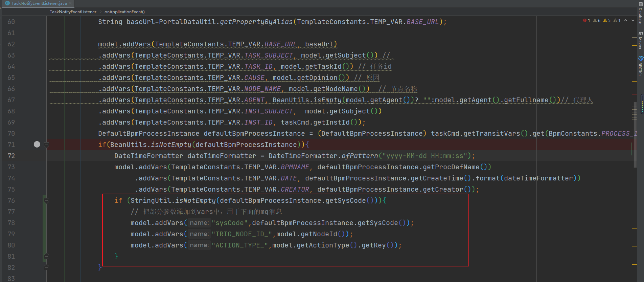Click the name: hint before "ACTION_TYPE_"
This screenshot has width=644, height=282.
tap(199, 245)
